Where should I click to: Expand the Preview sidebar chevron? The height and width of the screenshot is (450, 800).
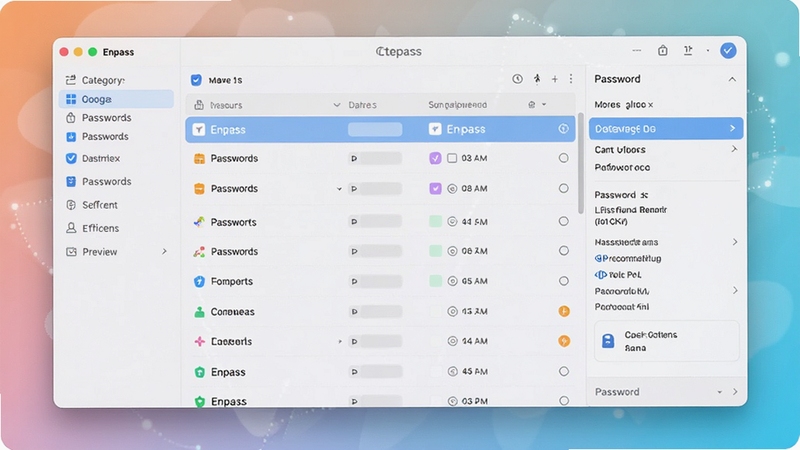click(x=164, y=252)
